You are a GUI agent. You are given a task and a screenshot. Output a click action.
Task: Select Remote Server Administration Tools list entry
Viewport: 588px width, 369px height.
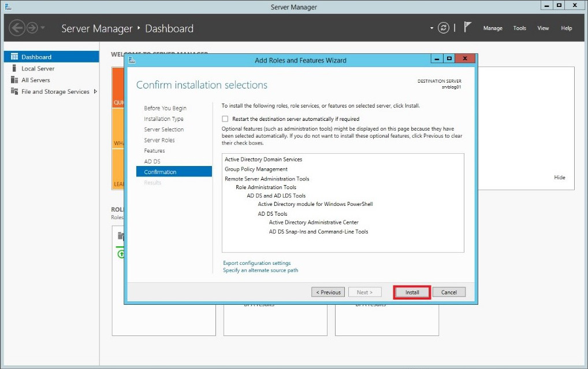tap(267, 179)
